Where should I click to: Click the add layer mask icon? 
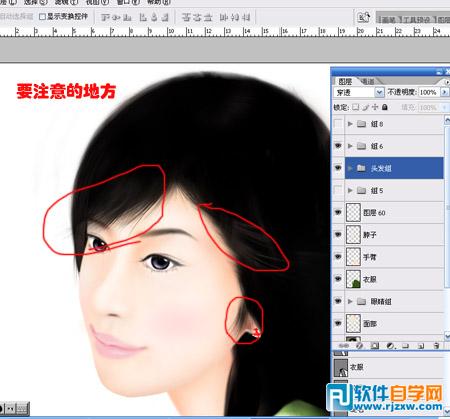(375, 346)
